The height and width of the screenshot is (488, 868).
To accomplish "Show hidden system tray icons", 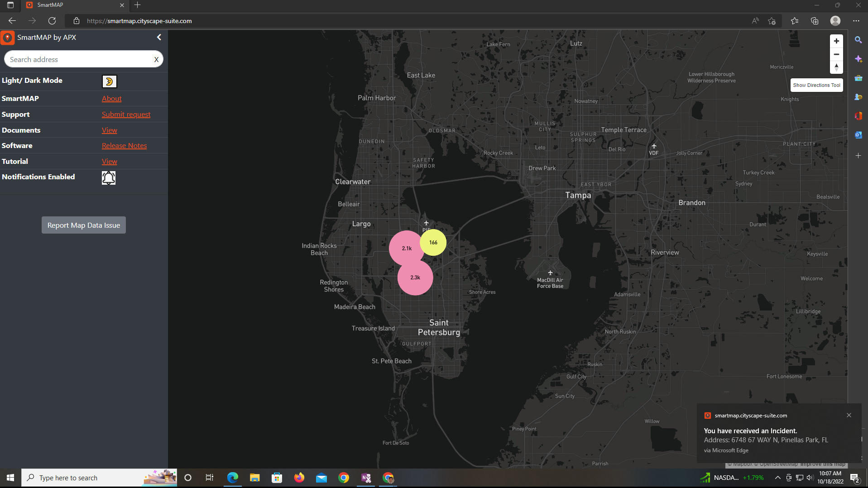I will pos(777,478).
